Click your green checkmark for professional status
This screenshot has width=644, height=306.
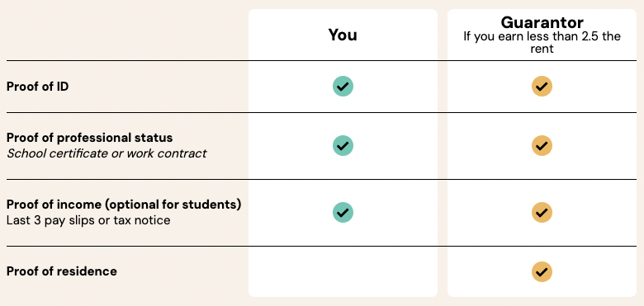tap(343, 146)
